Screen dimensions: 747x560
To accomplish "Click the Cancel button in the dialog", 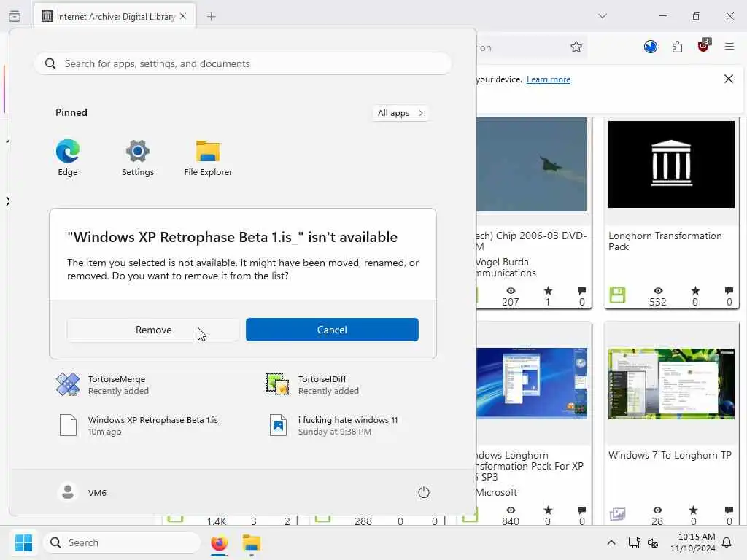I will coord(332,330).
